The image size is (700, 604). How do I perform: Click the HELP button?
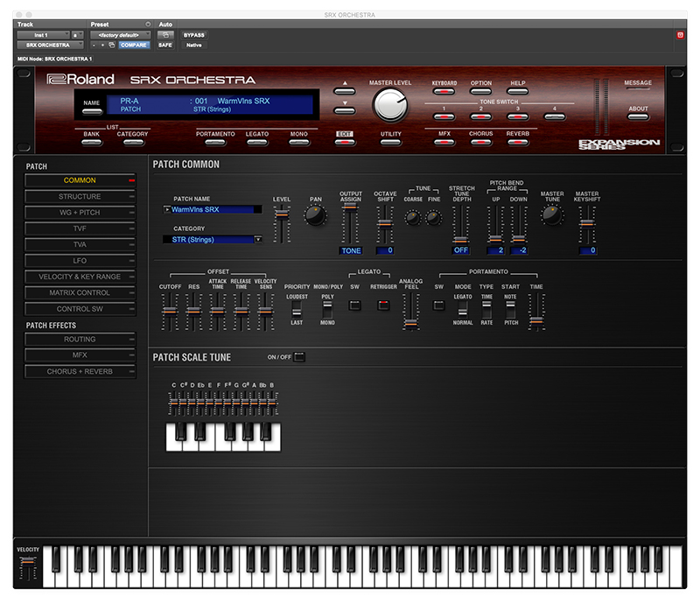point(518,91)
